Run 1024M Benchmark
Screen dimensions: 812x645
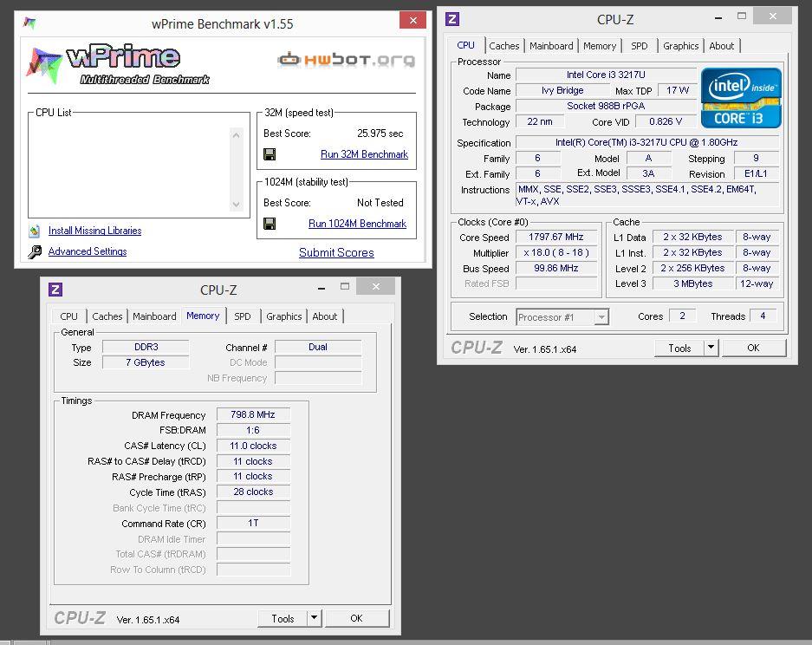click(x=357, y=224)
